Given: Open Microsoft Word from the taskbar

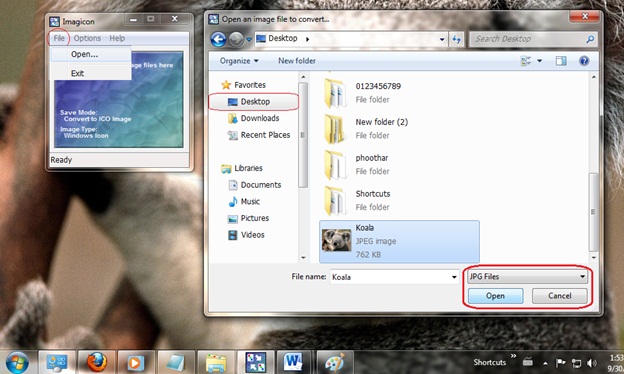Looking at the screenshot, I should point(293,362).
